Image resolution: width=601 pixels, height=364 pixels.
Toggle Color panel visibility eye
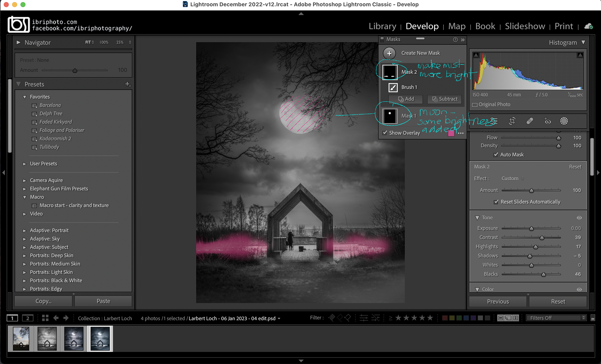coord(579,290)
